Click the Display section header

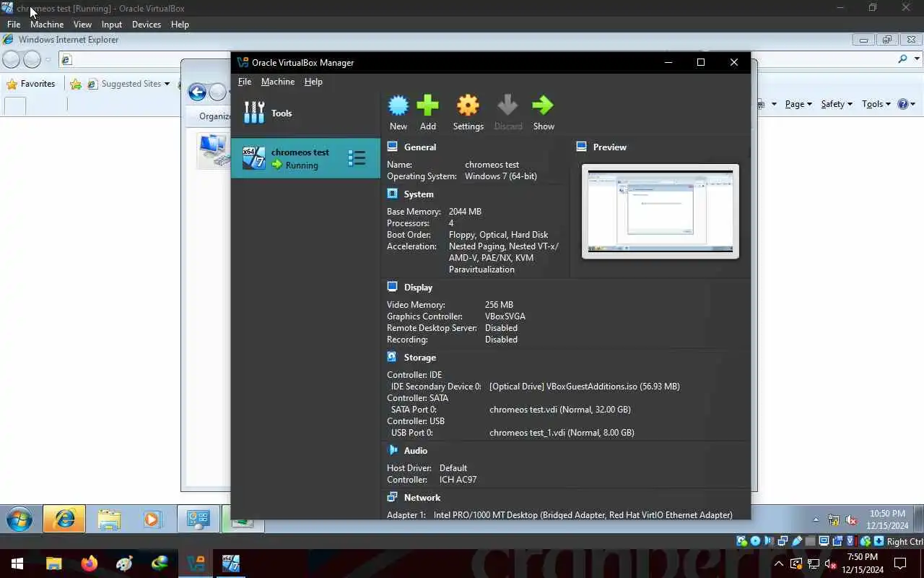(x=418, y=287)
